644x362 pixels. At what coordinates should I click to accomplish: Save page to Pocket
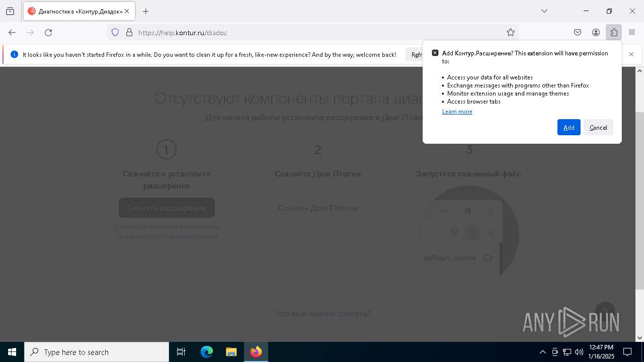578,33
